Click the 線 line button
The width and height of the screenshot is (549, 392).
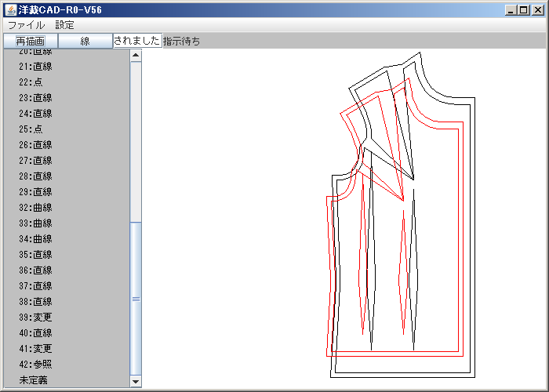coord(85,41)
